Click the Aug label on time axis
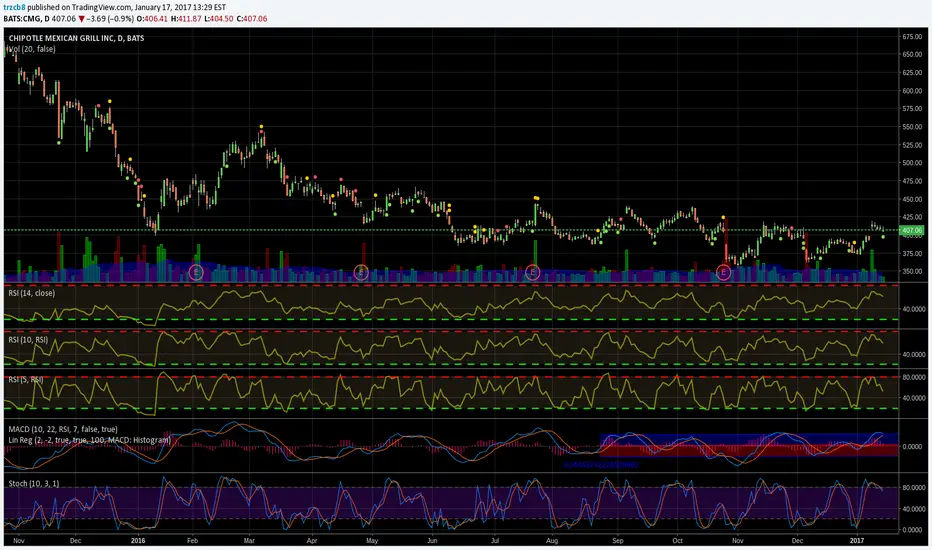932x550 pixels. [552, 541]
